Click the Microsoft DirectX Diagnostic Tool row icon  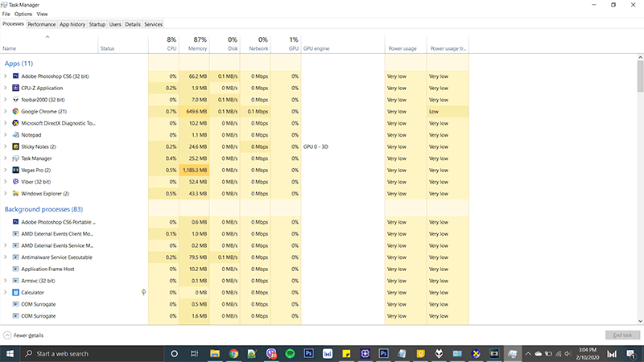click(15, 123)
